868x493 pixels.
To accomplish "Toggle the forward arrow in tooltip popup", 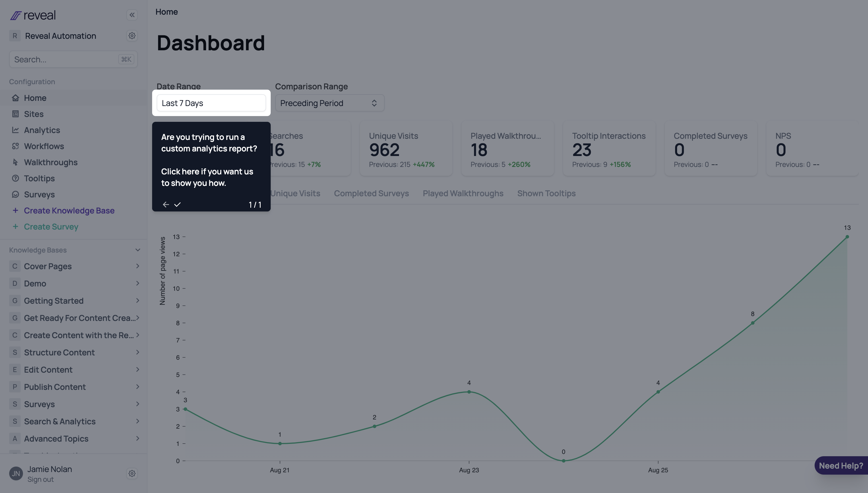I will tap(178, 203).
